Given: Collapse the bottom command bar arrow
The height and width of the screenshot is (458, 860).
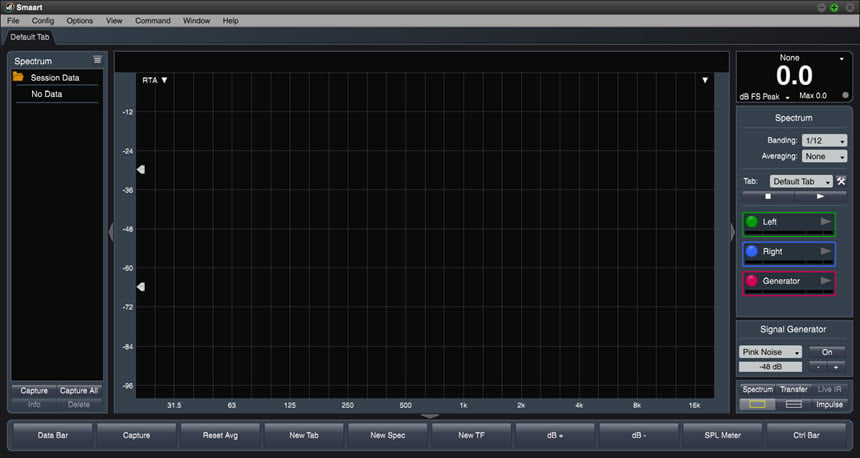Looking at the screenshot, I should pyautogui.click(x=429, y=416).
